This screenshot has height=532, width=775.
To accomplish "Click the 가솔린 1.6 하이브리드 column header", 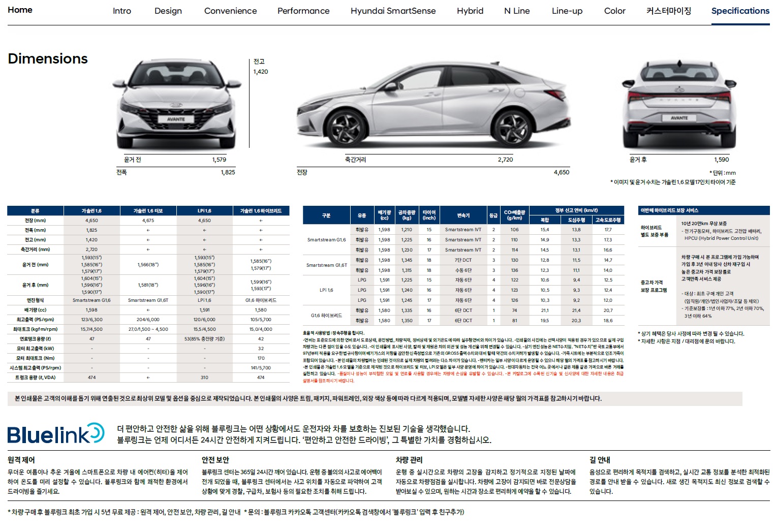I will [x=261, y=211].
